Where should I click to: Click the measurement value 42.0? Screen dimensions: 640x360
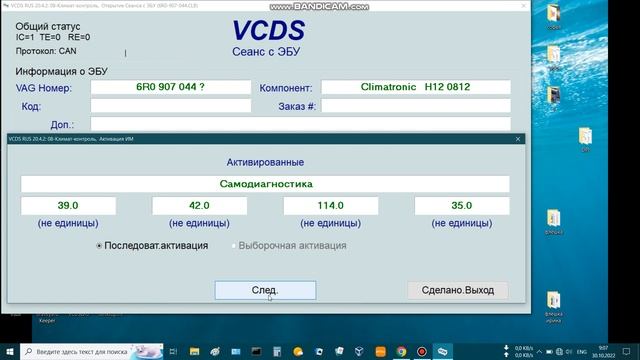point(200,206)
